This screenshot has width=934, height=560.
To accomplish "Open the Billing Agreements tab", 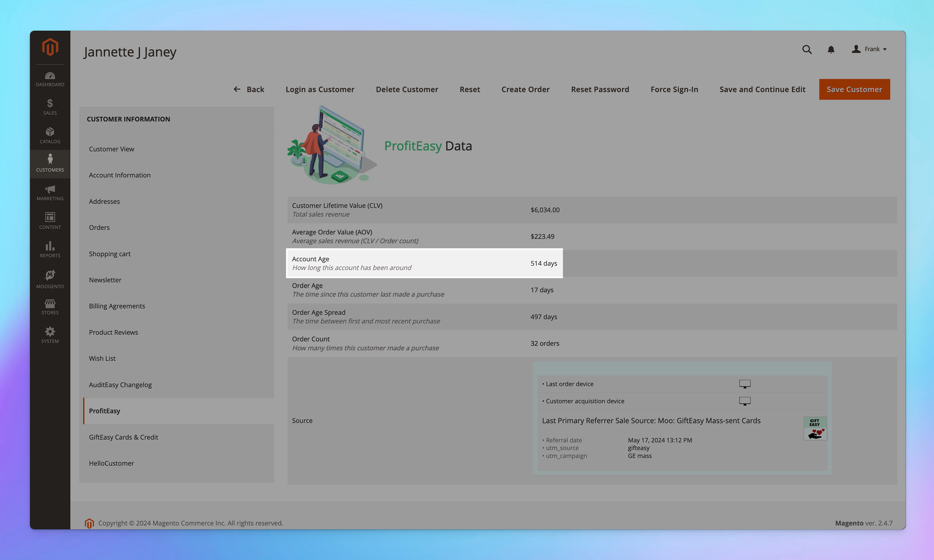I will point(177,306).
